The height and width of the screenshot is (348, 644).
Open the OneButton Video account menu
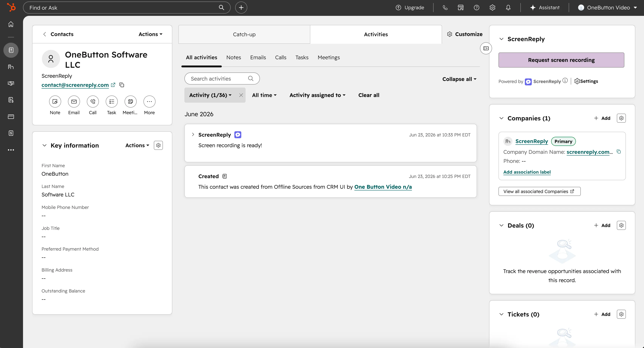point(608,8)
